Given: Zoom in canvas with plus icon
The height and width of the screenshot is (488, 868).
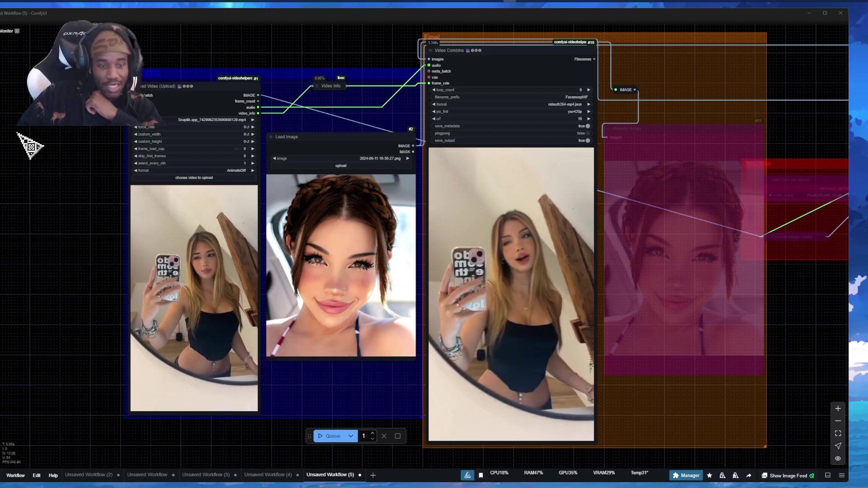Looking at the screenshot, I should click(838, 408).
